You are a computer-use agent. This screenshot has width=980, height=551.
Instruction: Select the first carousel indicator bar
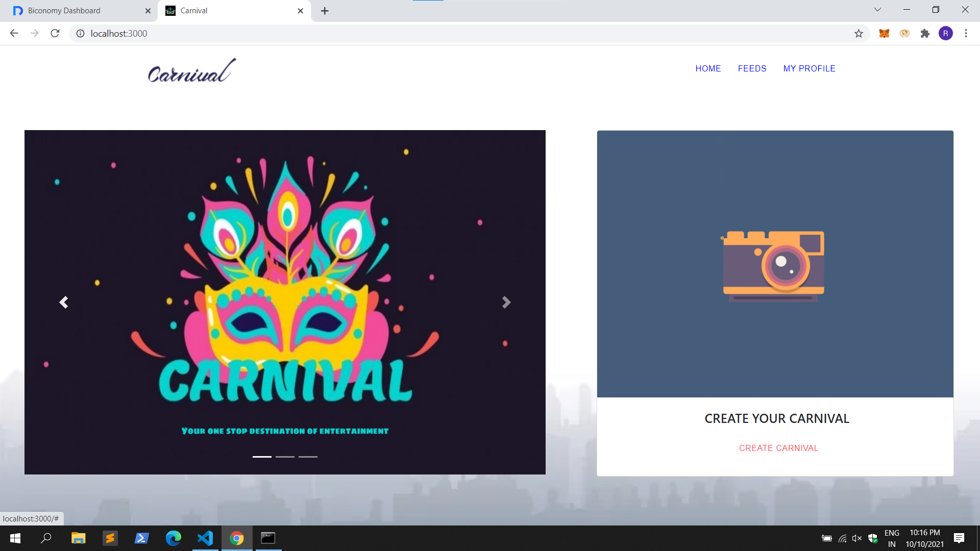pos(262,457)
